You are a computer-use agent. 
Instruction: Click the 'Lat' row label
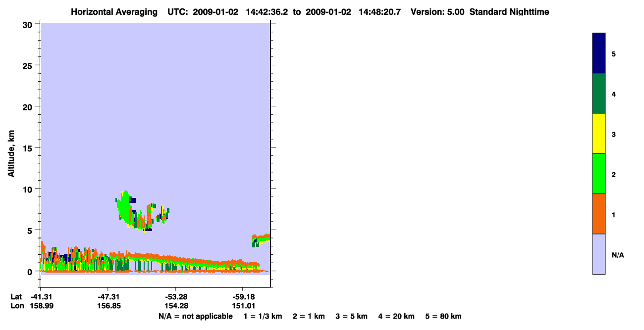coord(16,296)
